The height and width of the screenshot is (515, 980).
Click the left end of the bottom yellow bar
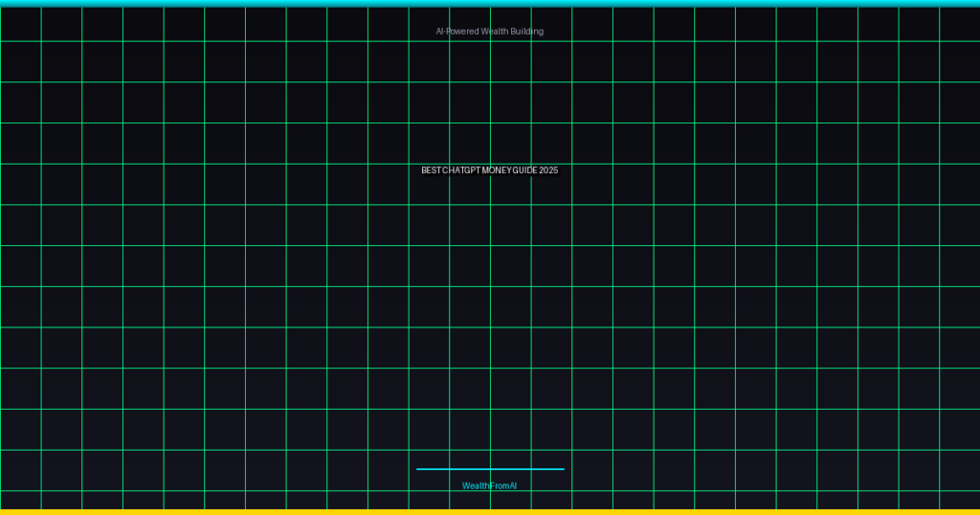click(4, 512)
